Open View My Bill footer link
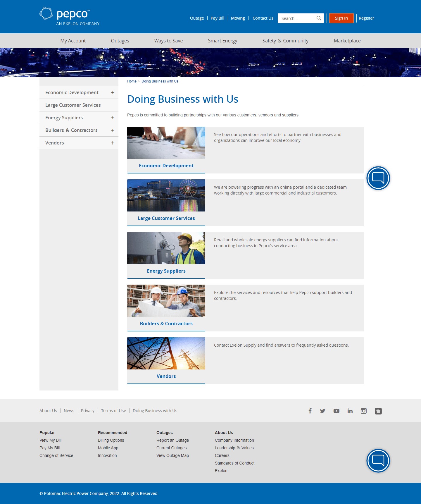This screenshot has height=504, width=421. 51,440
